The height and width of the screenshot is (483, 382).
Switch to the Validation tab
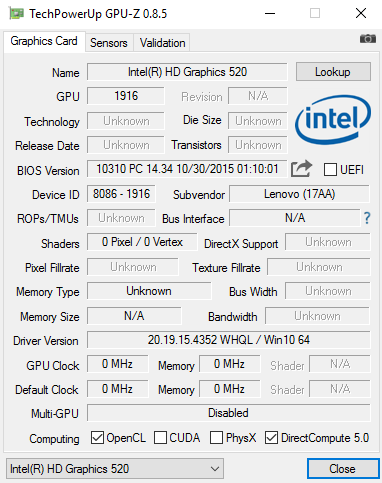162,42
